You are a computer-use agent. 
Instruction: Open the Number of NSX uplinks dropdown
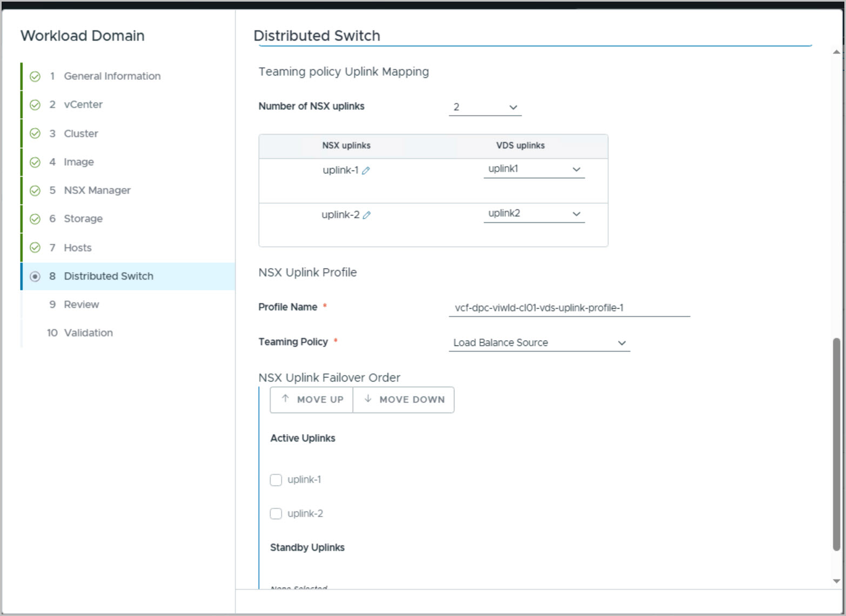485,107
